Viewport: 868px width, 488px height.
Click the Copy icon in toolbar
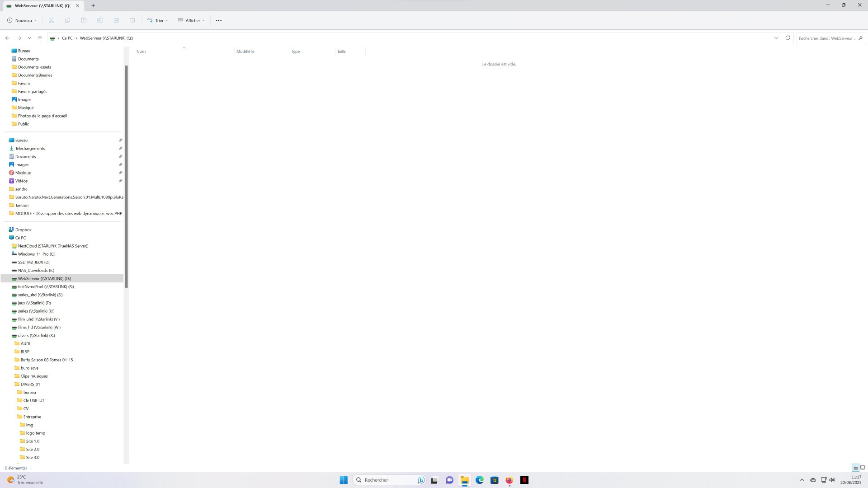(67, 20)
